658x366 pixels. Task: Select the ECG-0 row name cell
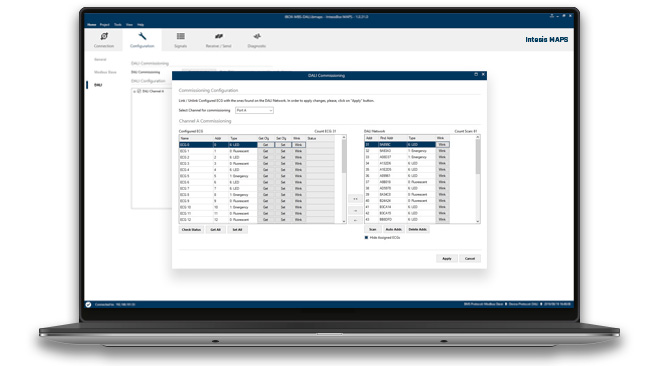tap(196, 145)
